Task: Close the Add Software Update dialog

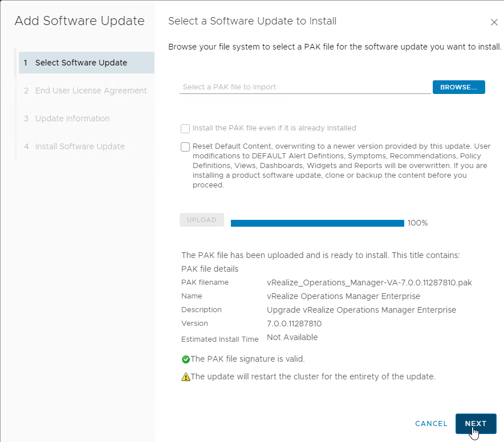Action: coord(494,22)
